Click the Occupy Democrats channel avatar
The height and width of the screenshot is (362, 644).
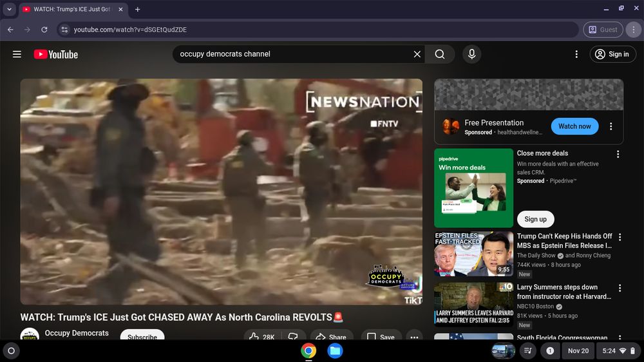tap(30, 334)
